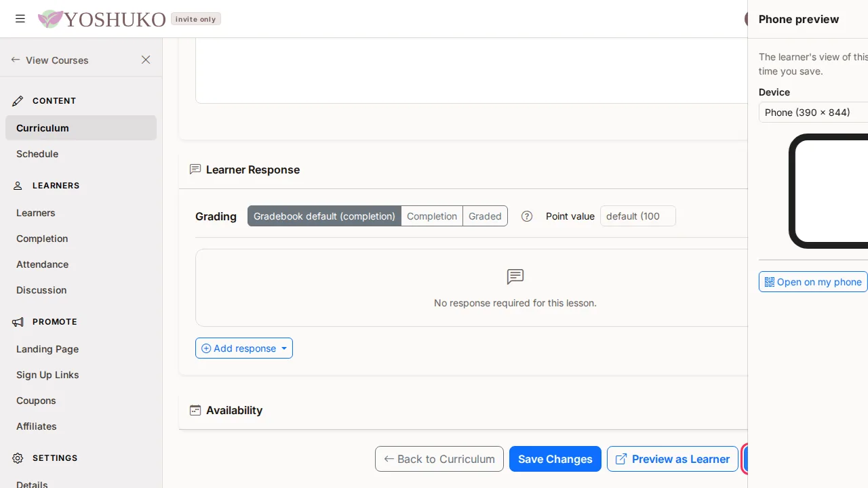Click the Settings gear icon
868x488 pixels.
(18, 458)
